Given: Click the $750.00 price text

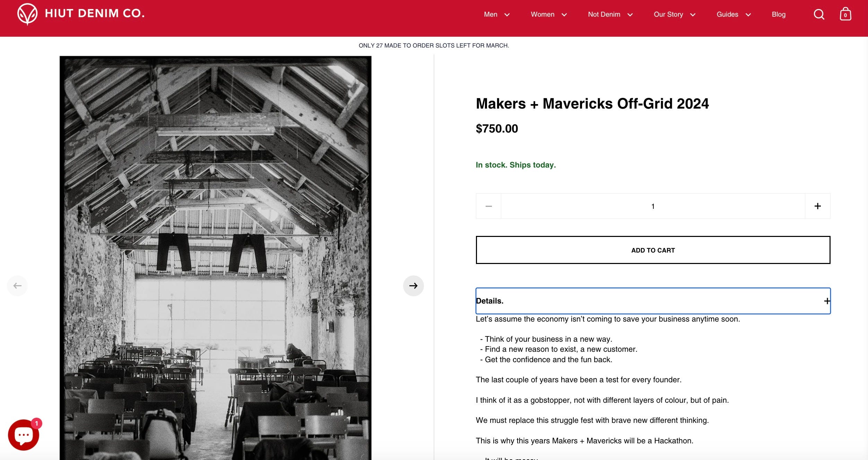Looking at the screenshot, I should coord(497,129).
